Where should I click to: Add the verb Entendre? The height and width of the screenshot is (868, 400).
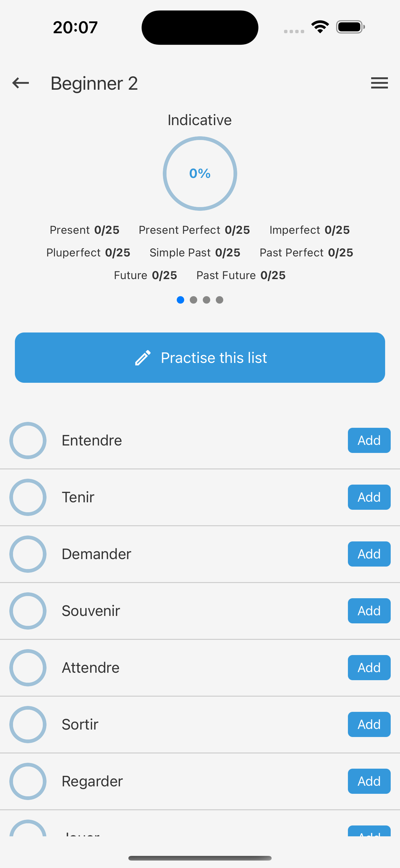[369, 441]
